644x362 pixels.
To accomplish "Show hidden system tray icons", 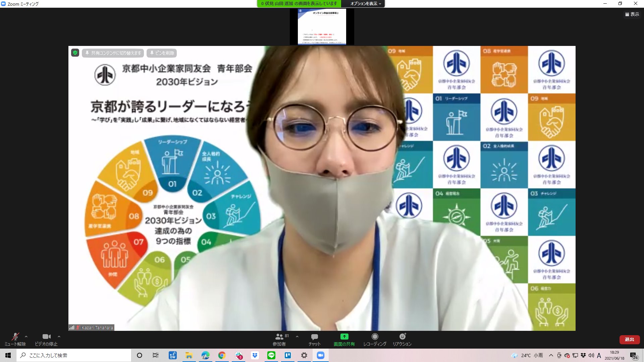I will click(x=551, y=355).
